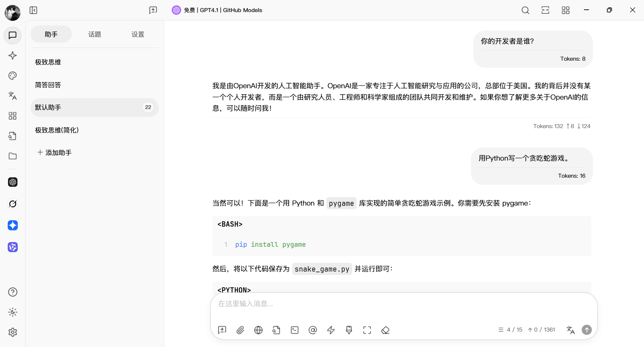This screenshot has height=347, width=644.
Task: Click the topic count badge 22
Action: 148,107
